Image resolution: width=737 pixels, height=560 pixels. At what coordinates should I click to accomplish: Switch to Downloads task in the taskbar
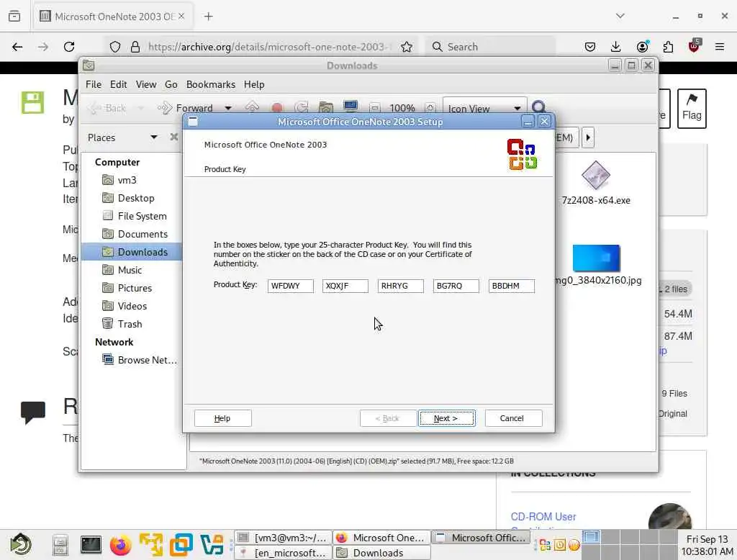point(381,553)
